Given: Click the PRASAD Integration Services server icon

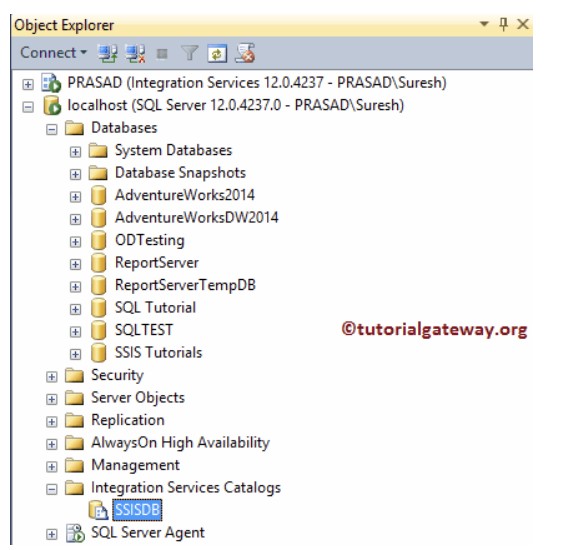Looking at the screenshot, I should coord(51,83).
